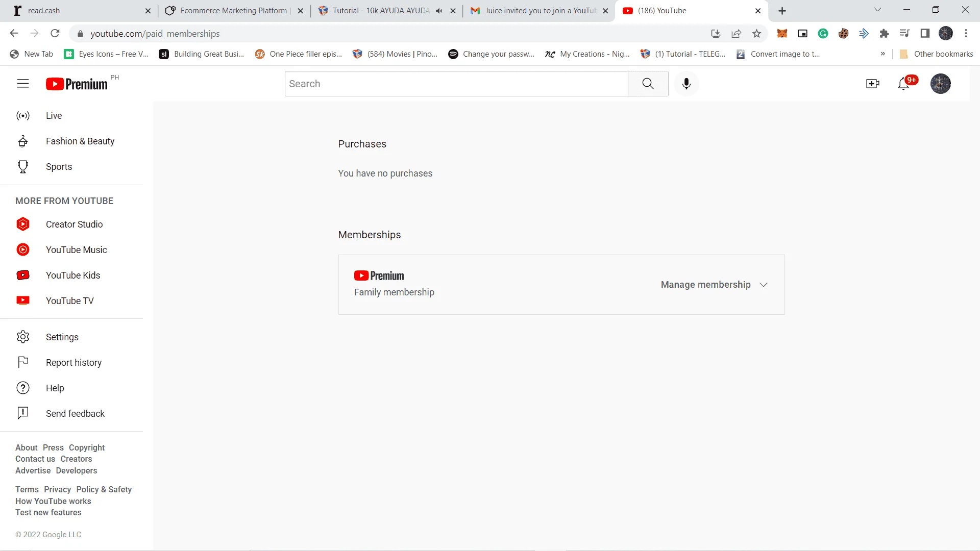
Task: Open the tab search dropdown arrow
Action: pos(877,10)
